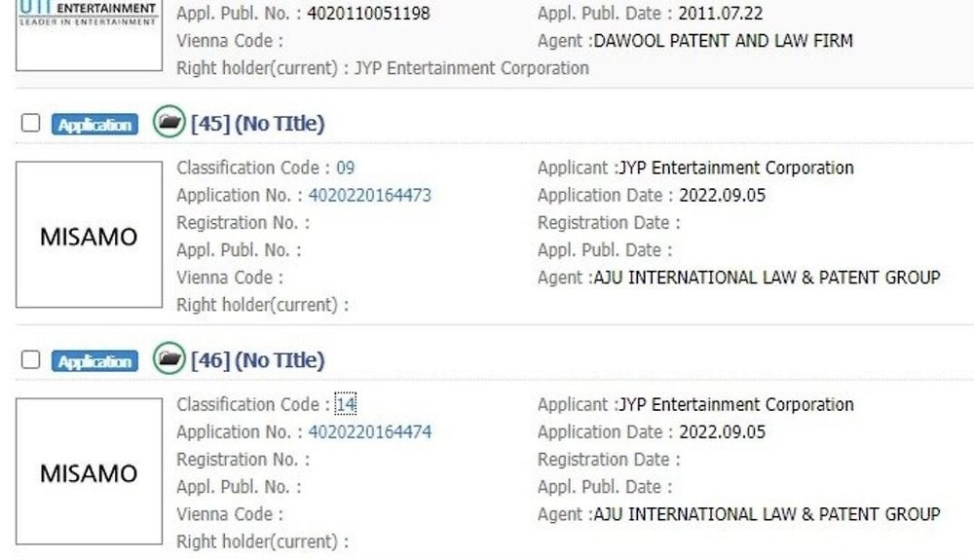
Task: Follow classification code 14 link
Action: pos(346,404)
